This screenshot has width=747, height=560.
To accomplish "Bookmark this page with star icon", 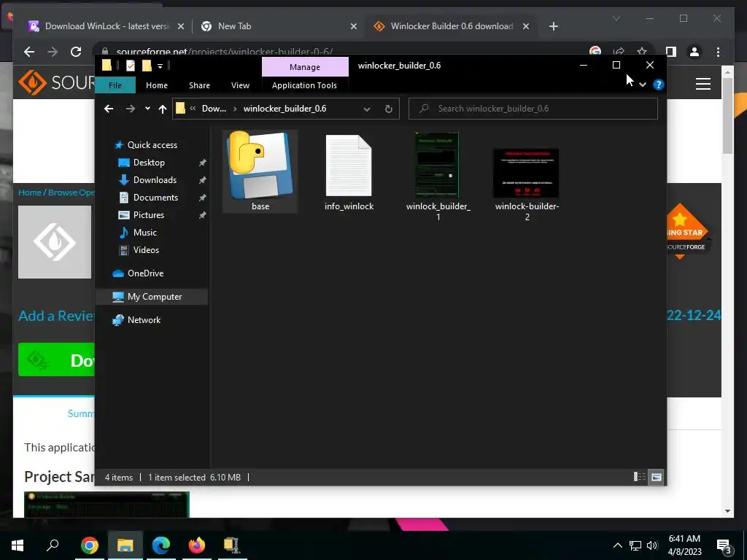I will 642,51.
